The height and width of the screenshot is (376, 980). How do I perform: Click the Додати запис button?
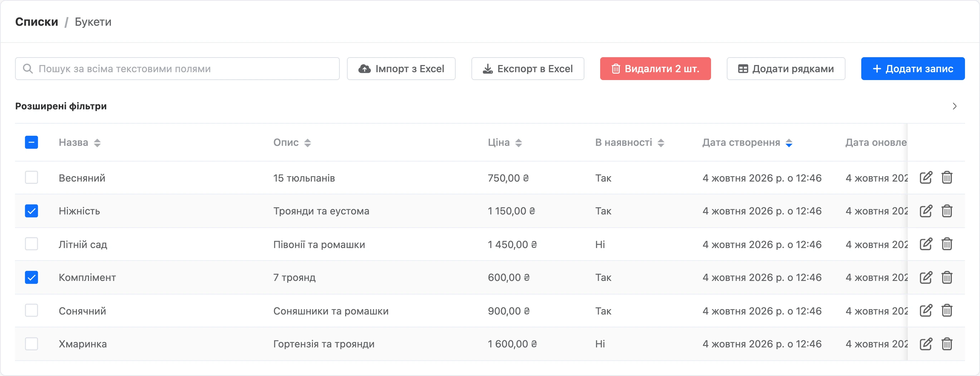coord(912,69)
